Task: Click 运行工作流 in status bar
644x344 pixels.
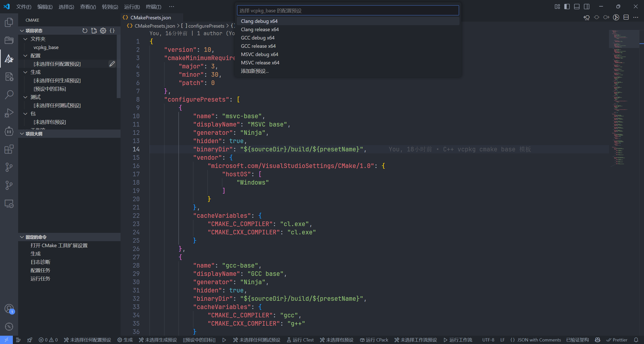Action: click(x=458, y=340)
